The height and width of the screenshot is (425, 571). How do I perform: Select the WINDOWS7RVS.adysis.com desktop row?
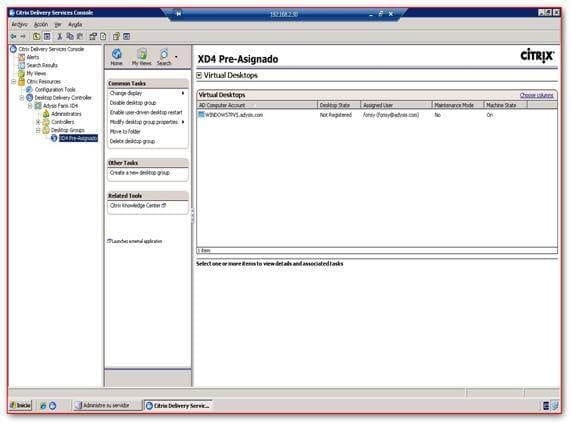pyautogui.click(x=377, y=115)
